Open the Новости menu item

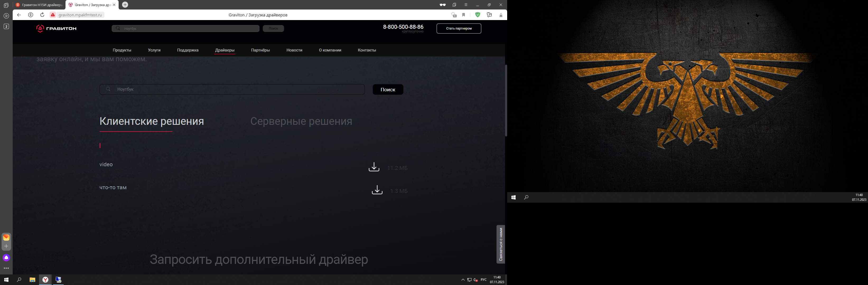coord(294,50)
